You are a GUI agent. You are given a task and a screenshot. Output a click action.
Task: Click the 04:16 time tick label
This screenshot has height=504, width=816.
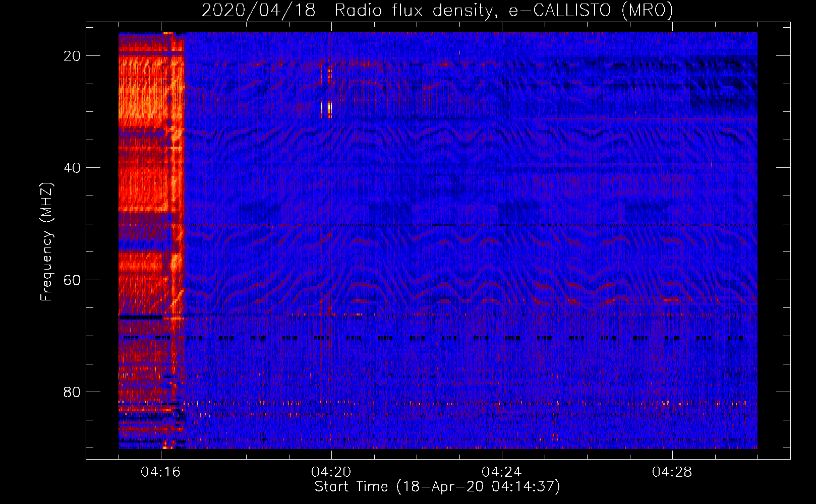161,472
